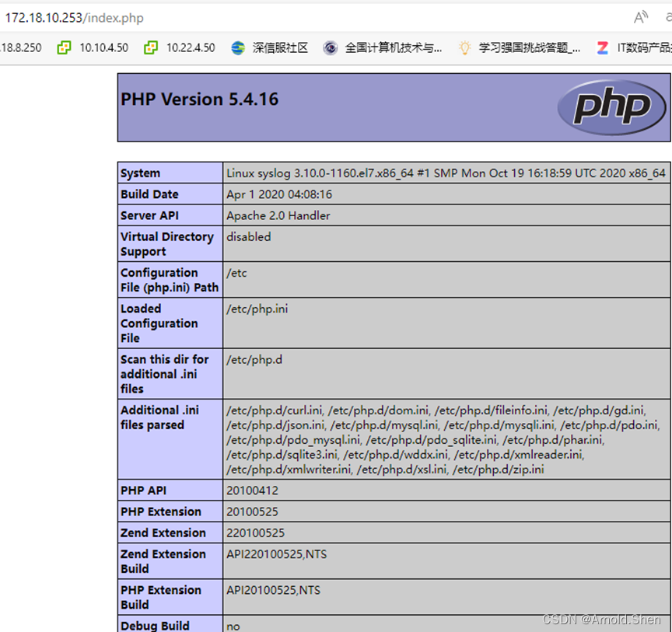This screenshot has height=632, width=672.
Task: Click the /etc path value
Action: point(236,273)
